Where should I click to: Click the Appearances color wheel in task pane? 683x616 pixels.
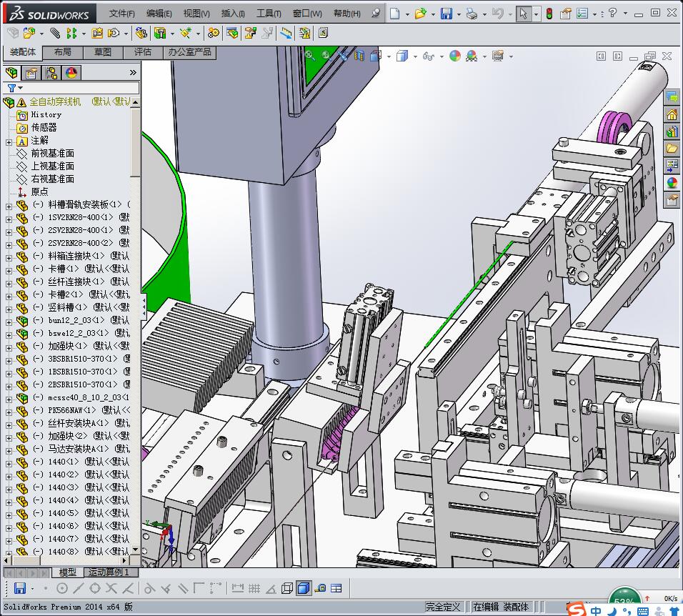click(672, 183)
